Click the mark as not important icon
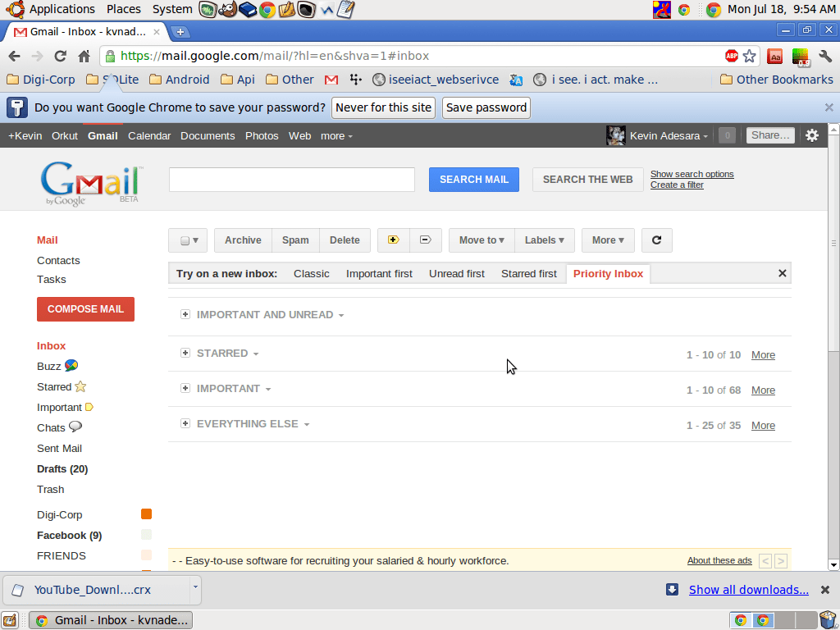The image size is (840, 630). click(426, 240)
